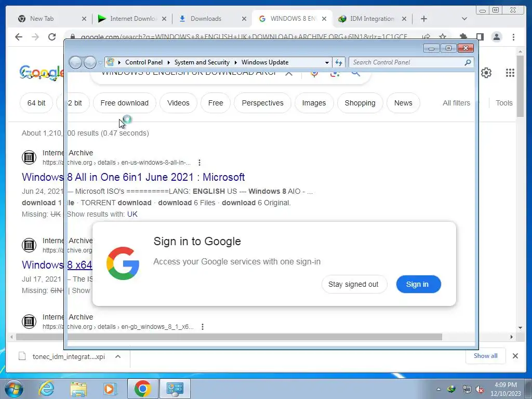
Task: Open Google apps grid
Action: click(510, 73)
